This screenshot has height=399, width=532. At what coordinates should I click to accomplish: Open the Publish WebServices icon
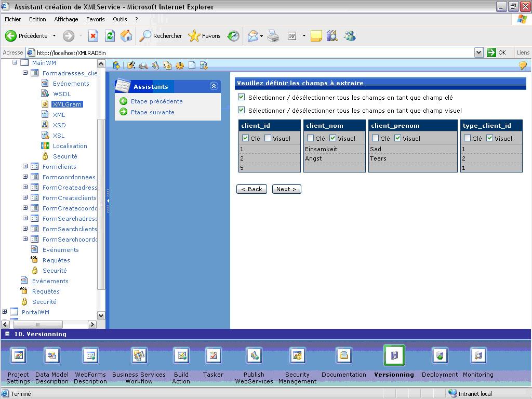pyautogui.click(x=254, y=356)
